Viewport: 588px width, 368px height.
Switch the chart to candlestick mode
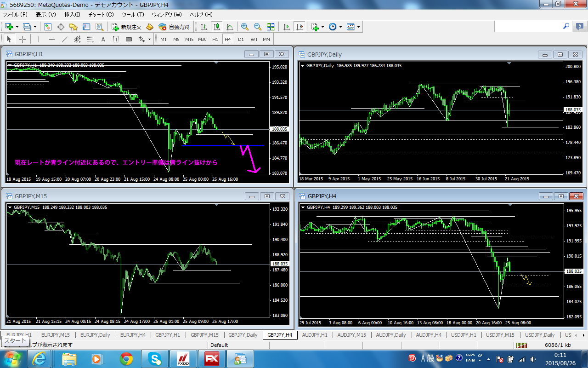pyautogui.click(x=217, y=27)
